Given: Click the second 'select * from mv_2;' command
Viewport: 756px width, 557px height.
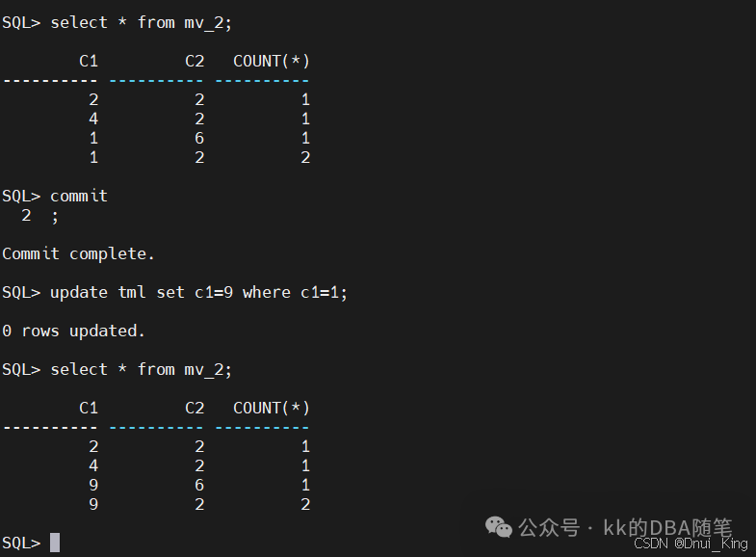Looking at the screenshot, I should (x=142, y=369).
